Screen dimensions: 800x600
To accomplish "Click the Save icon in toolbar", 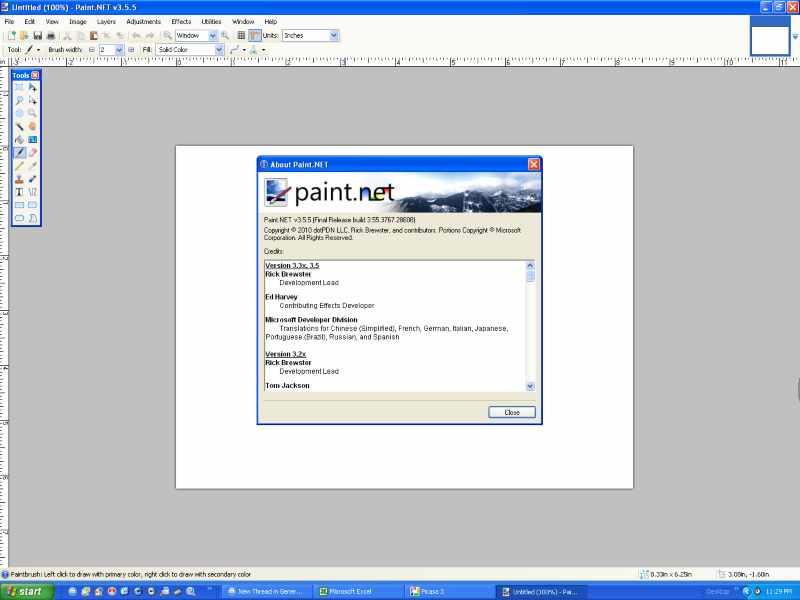I will point(37,35).
